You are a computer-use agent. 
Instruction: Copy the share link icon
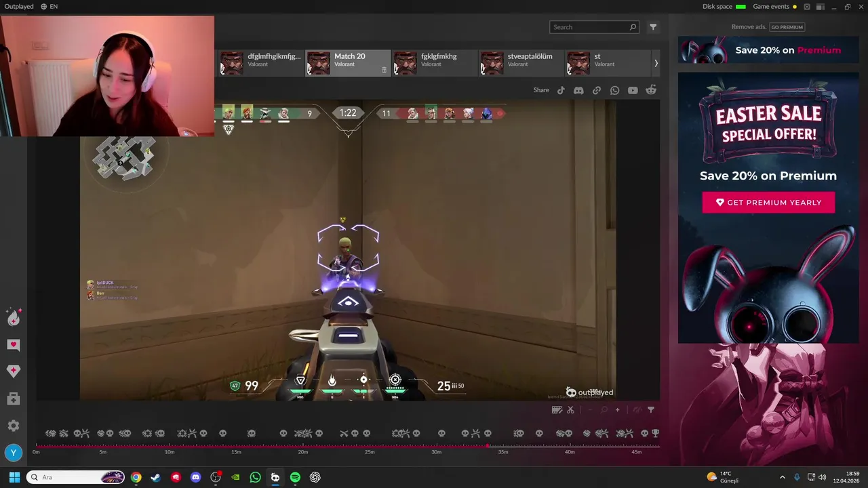pos(597,90)
